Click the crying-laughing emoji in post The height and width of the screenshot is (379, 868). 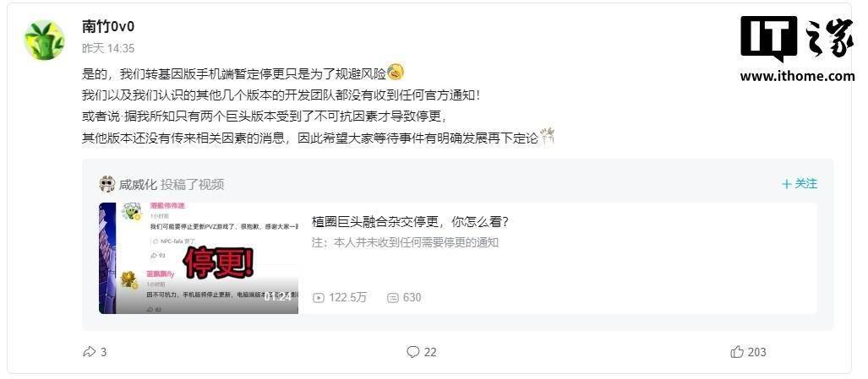[396, 72]
